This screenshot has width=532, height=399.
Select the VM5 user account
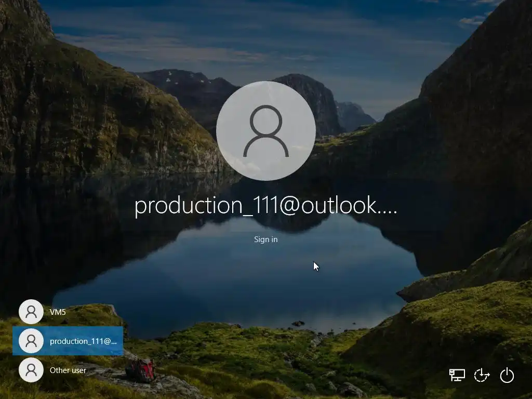[68, 312]
